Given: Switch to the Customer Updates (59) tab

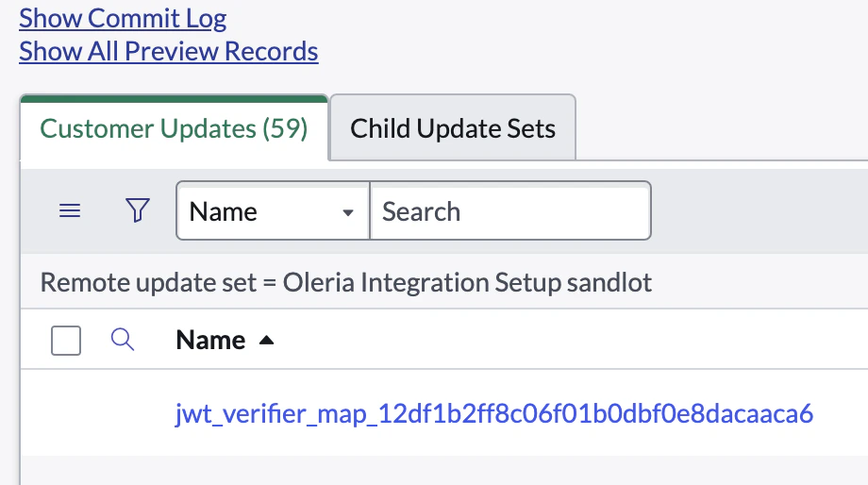Looking at the screenshot, I should tap(174, 128).
